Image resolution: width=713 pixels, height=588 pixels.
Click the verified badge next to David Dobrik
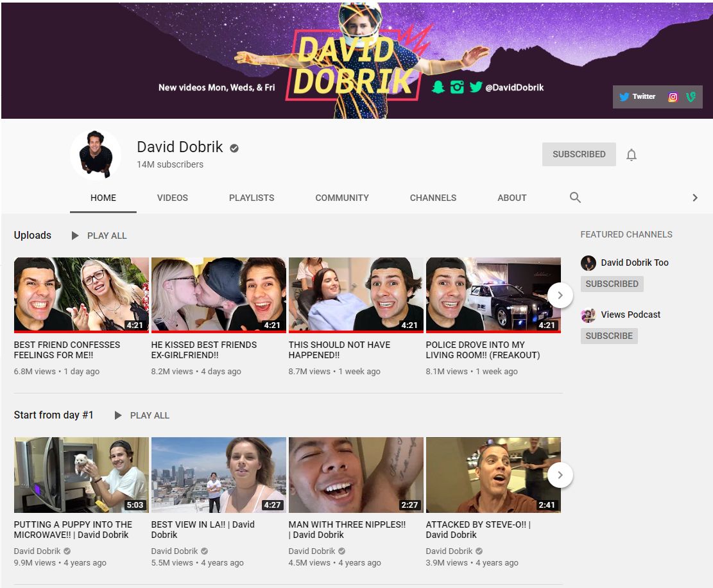pyautogui.click(x=234, y=148)
